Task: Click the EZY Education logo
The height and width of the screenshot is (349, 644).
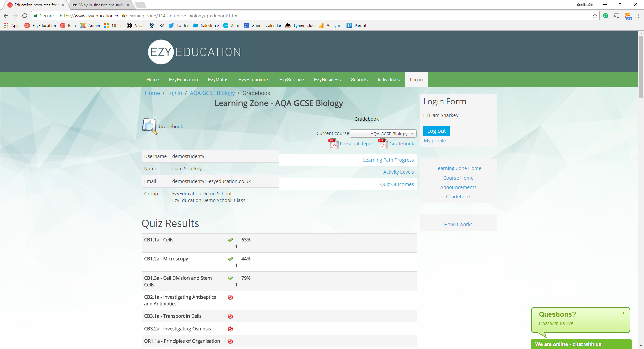Action: (x=195, y=52)
